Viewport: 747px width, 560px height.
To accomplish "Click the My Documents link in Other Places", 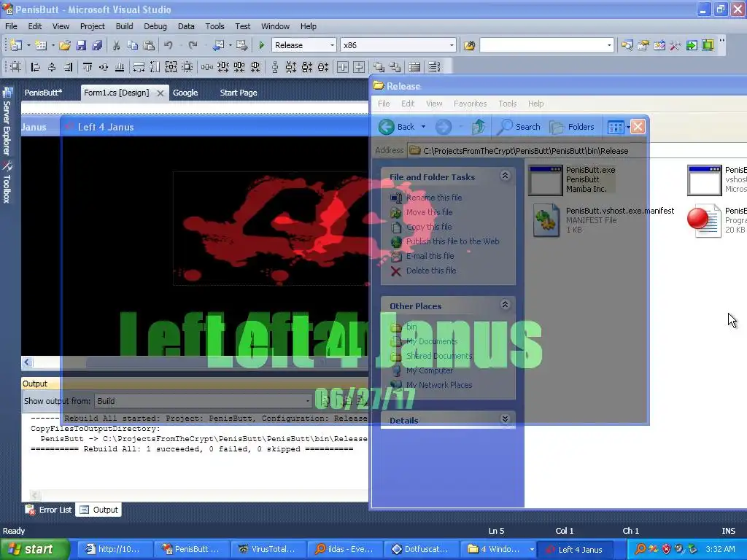I will coord(432,341).
